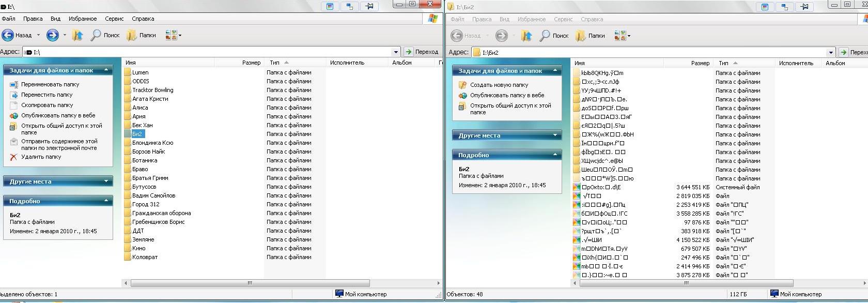This screenshot has width=868, height=303.
Task: Collapse Задачи для файлов и папок in the Би2 window
Action: (555, 70)
